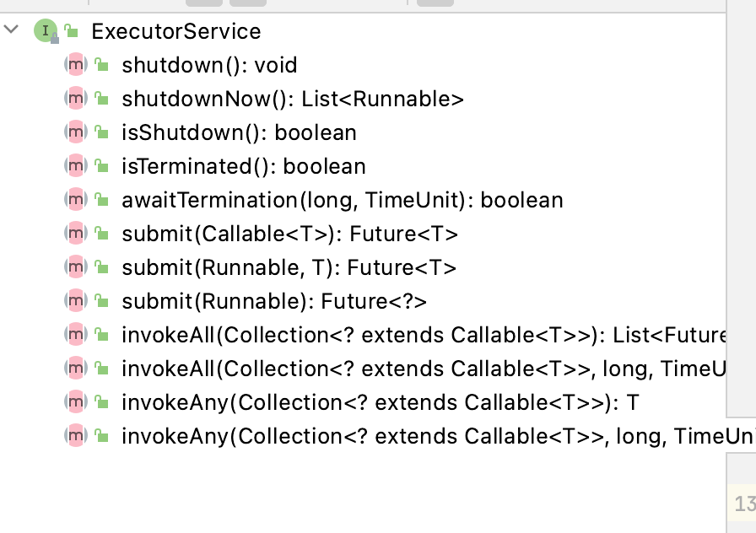Select submit(Runnable): Future<?> method

coord(274,301)
